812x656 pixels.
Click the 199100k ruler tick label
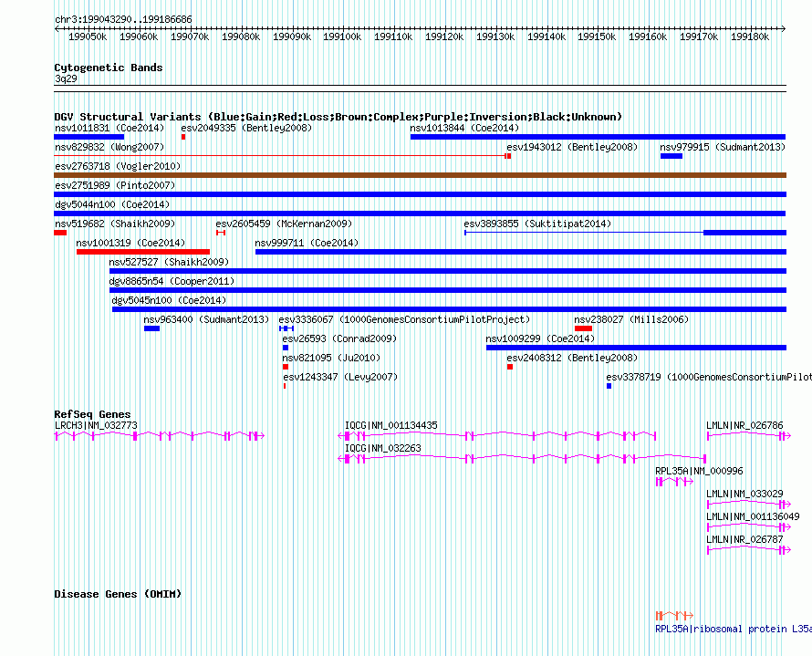(342, 36)
